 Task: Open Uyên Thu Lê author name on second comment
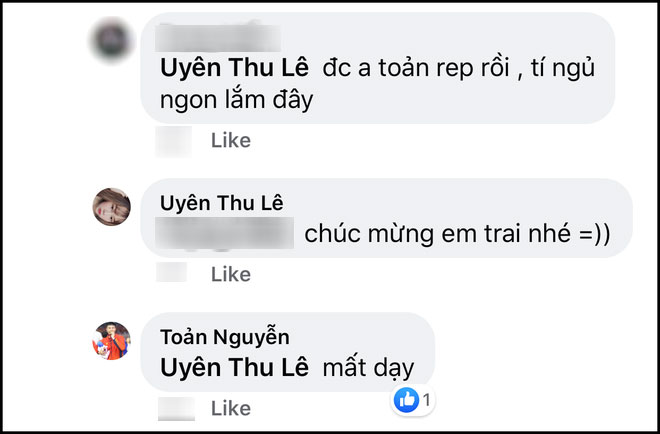click(x=222, y=203)
